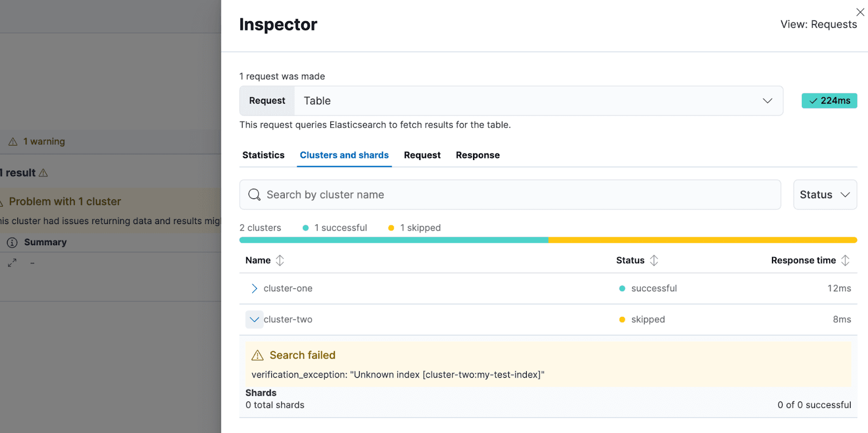Click the Search failed warning icon
Screen dimensions: 868x433
pos(258,355)
